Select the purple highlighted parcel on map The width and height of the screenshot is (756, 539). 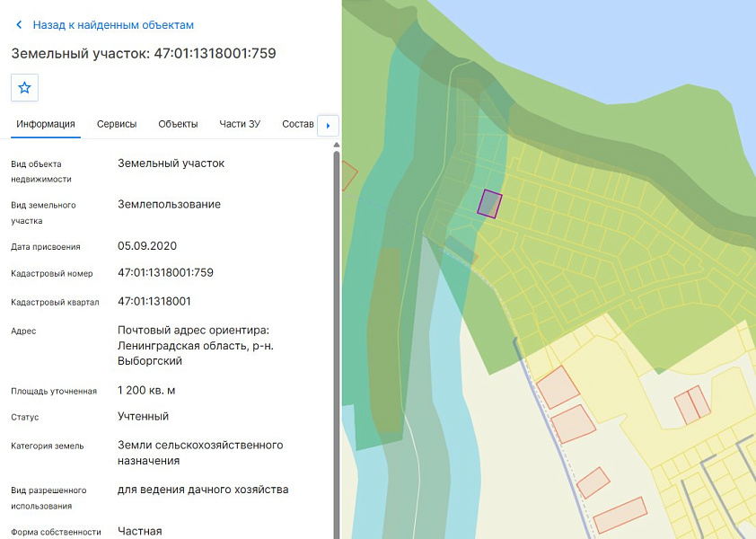point(490,204)
